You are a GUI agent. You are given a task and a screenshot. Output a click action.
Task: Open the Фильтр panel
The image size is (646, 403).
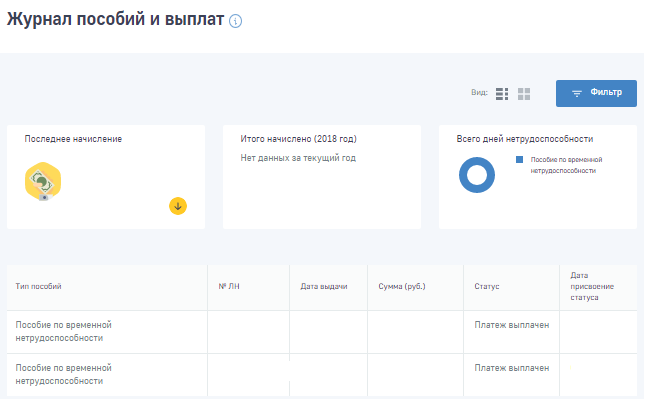596,93
